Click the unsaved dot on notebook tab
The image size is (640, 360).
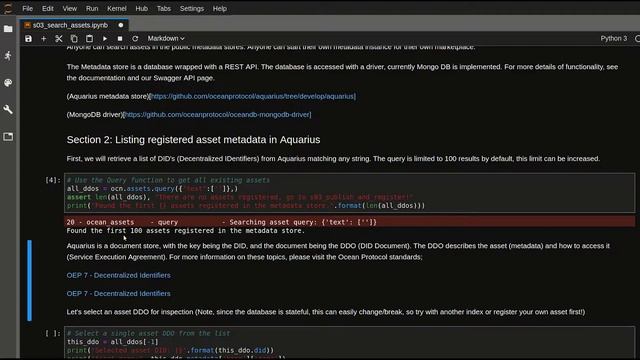pos(121,25)
